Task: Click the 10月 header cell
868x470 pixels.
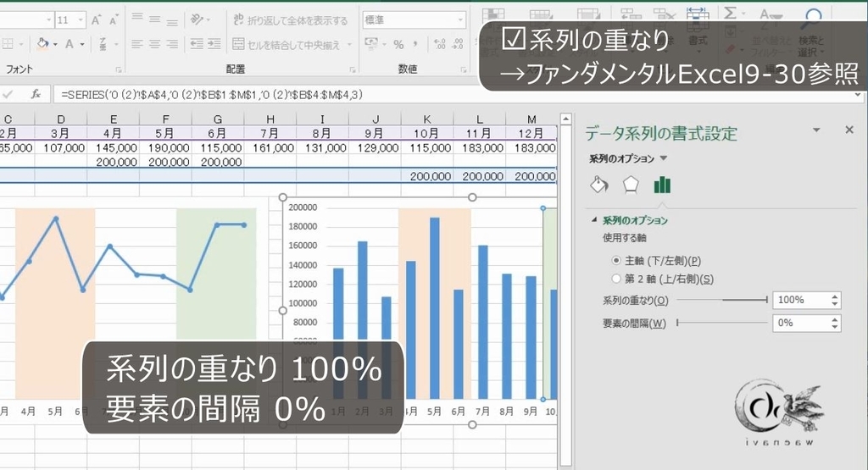Action: click(x=427, y=133)
